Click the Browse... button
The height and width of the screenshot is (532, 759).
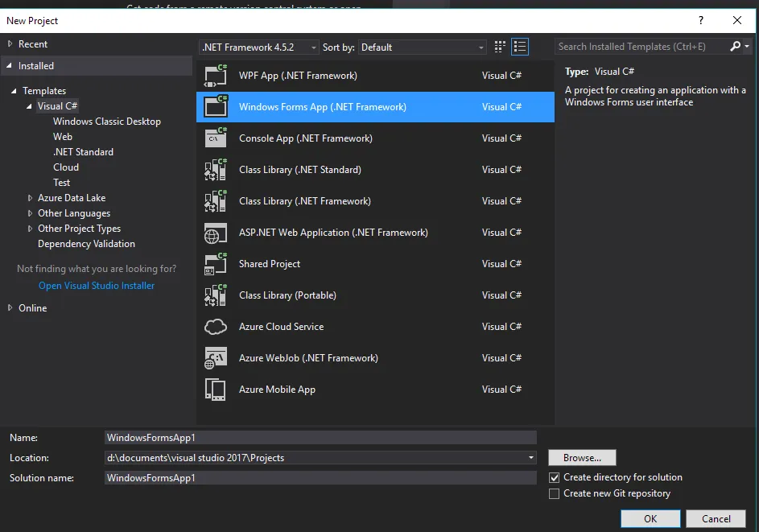click(x=582, y=458)
